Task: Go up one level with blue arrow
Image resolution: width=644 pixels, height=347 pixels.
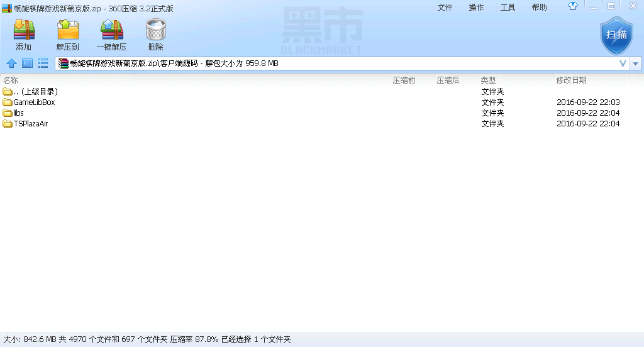Action: (x=11, y=63)
